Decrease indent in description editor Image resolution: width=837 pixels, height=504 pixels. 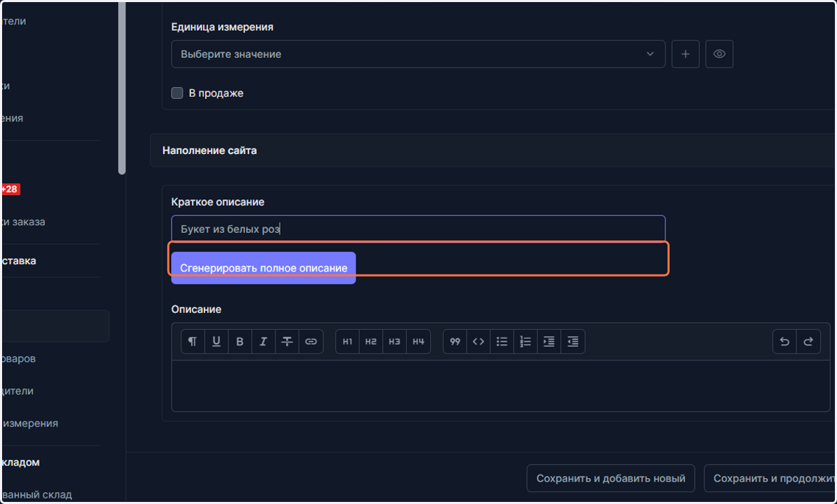coord(573,342)
